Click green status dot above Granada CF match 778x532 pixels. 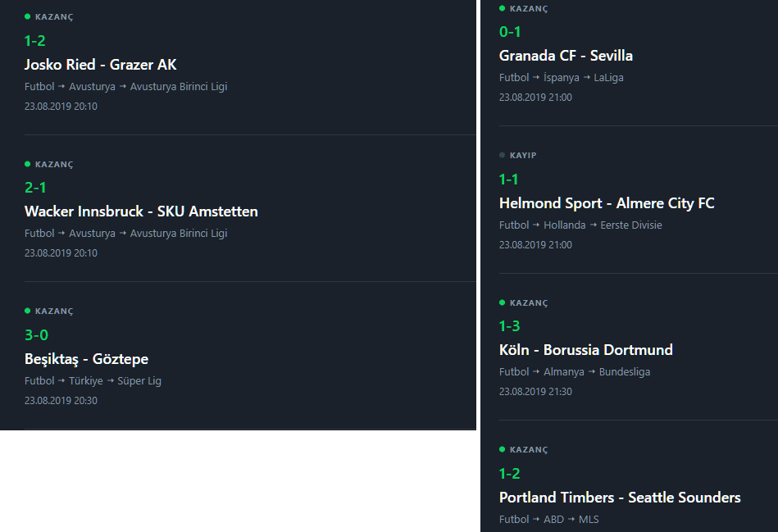click(502, 8)
